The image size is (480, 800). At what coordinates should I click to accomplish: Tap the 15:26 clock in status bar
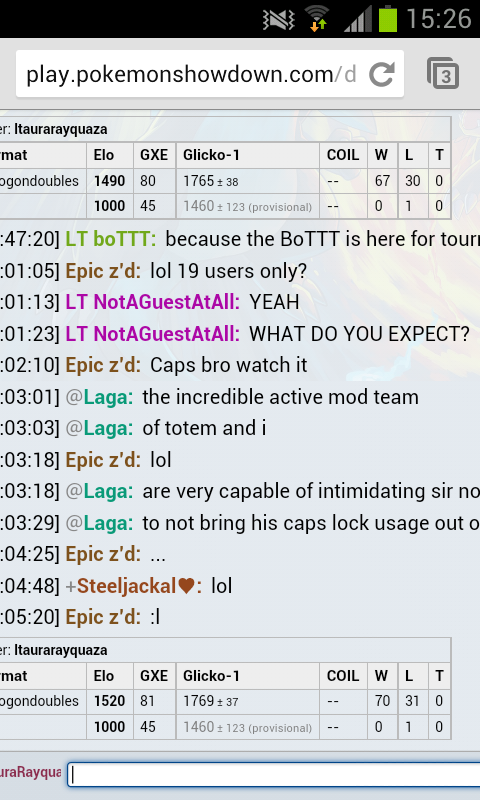[438, 19]
